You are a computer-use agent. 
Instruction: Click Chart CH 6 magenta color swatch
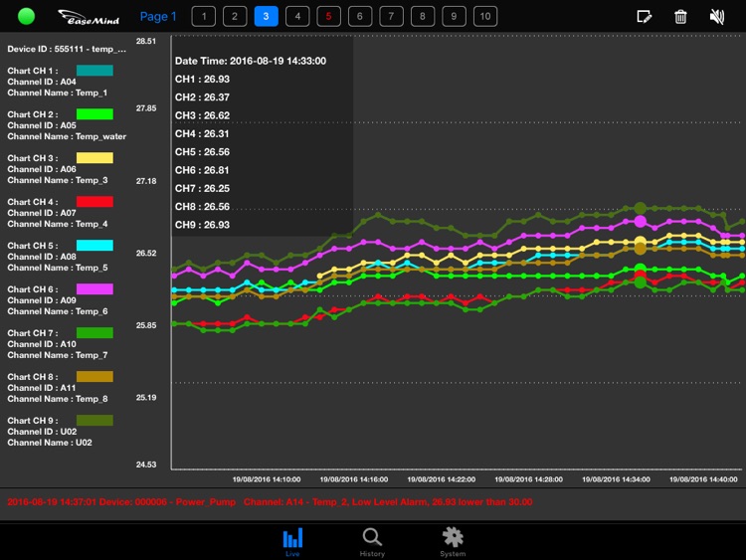[x=94, y=289]
